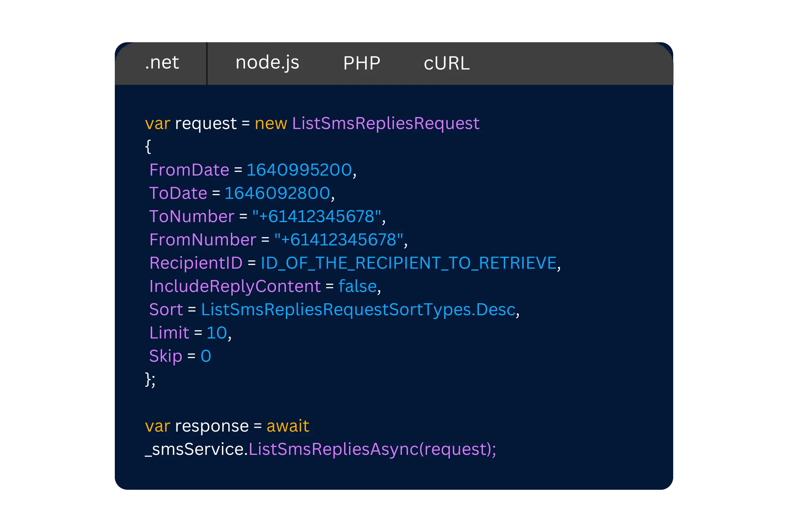Select the var keyword on request line
Viewport: 788px width, 532px height.
click(x=157, y=123)
